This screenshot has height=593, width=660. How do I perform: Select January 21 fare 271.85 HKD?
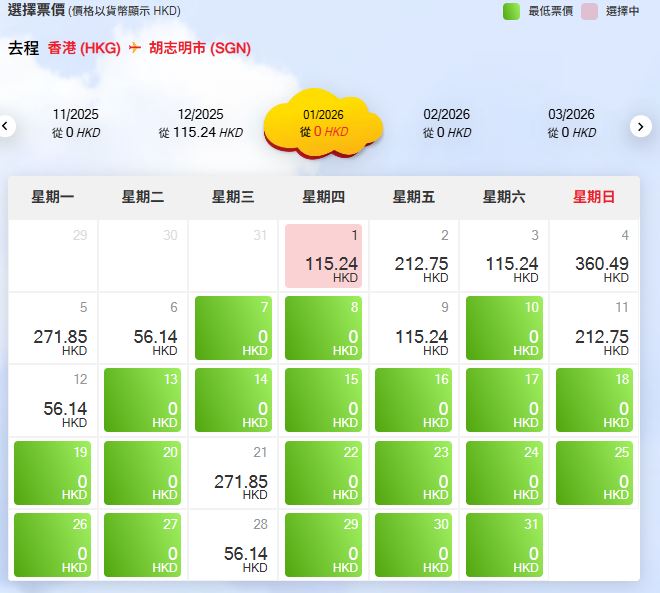233,472
